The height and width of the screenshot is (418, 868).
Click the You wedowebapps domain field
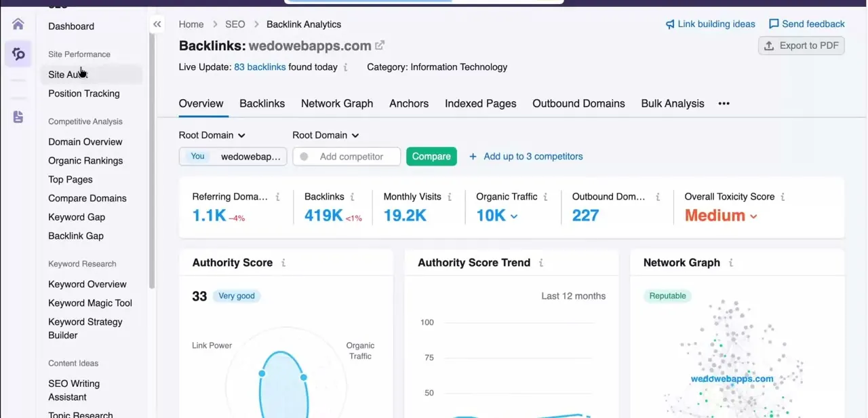pyautogui.click(x=233, y=157)
